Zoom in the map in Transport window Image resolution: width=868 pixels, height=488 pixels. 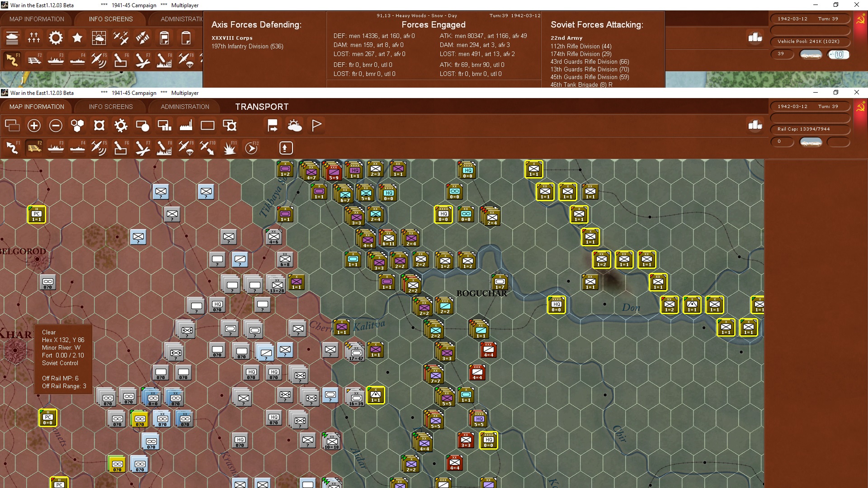click(x=34, y=126)
